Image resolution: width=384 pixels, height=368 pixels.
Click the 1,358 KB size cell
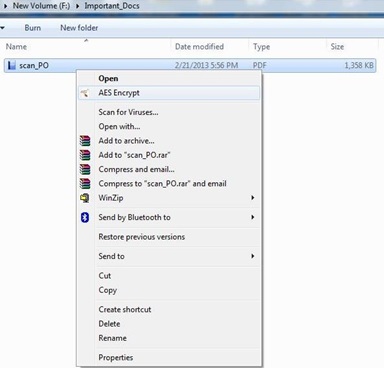pos(359,66)
